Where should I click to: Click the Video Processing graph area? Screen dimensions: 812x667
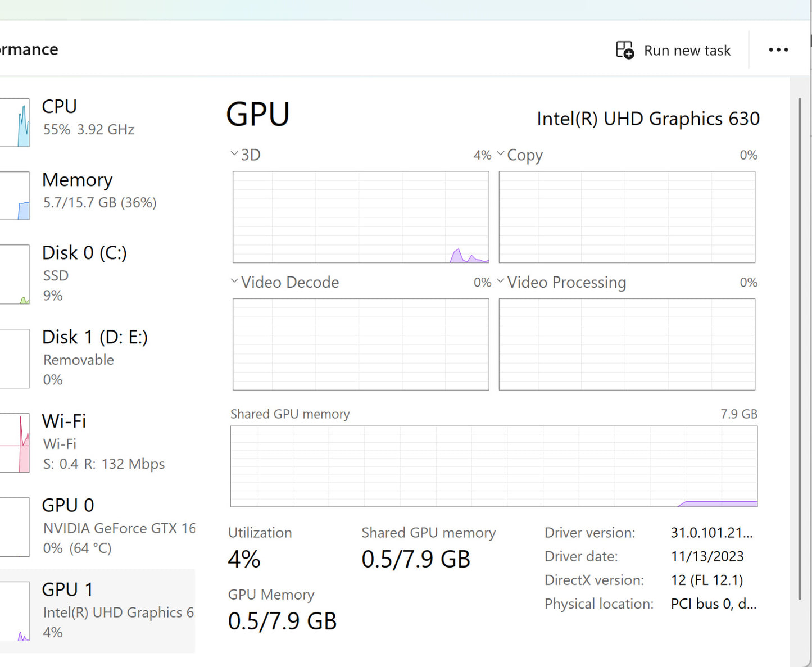point(627,344)
